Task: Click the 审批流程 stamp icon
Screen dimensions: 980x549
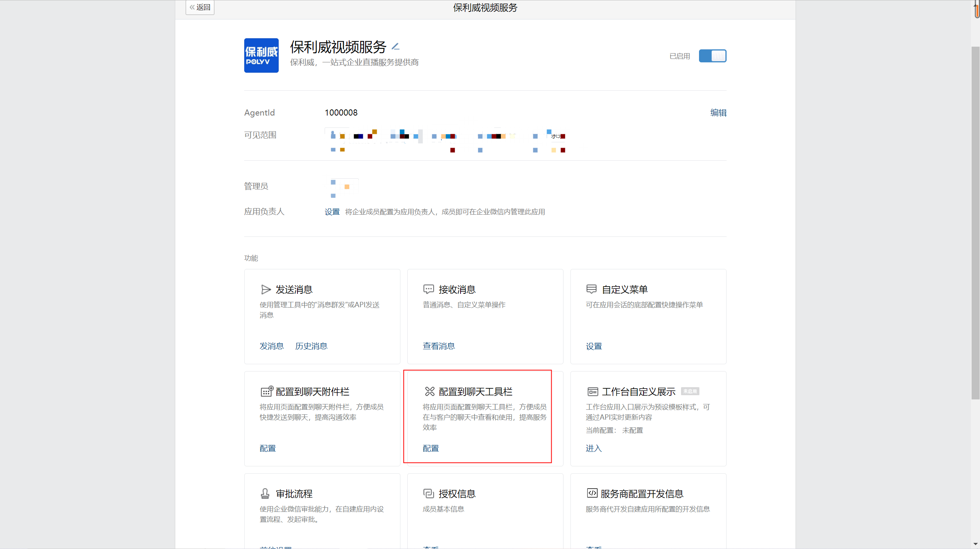Action: 265,494
